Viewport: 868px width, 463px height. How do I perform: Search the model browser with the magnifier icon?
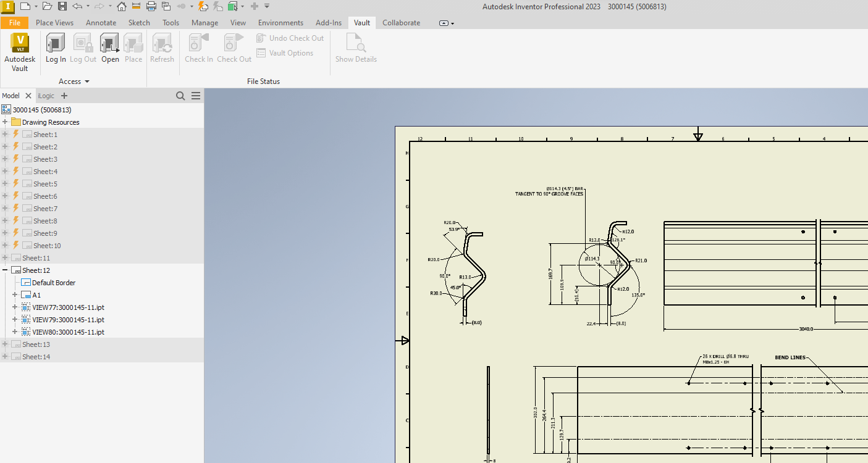180,96
